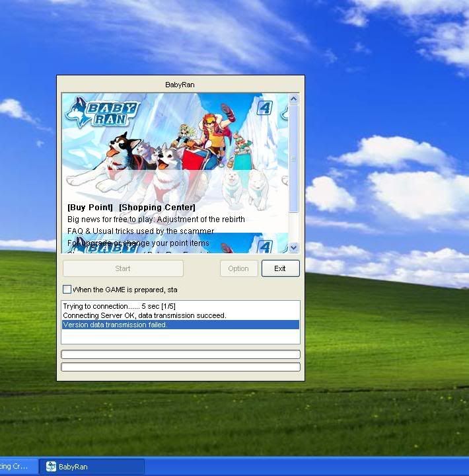Click the partially visible 'ing Cr...' taskbar button
The image size is (469, 476).
tap(18, 467)
